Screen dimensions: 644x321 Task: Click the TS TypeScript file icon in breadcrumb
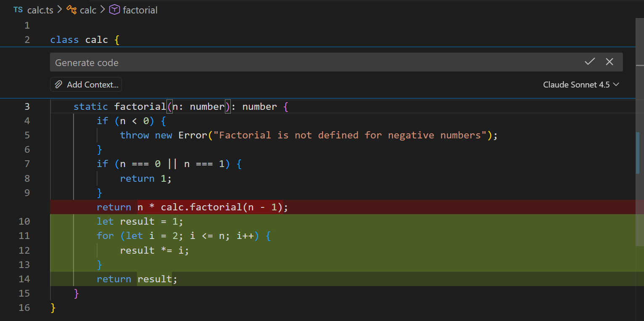pos(18,10)
